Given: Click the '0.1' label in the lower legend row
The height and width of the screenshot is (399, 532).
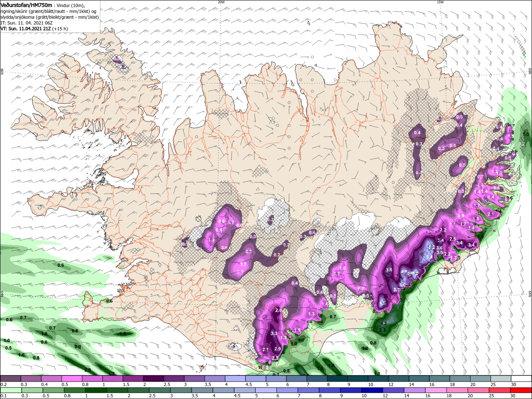Looking at the screenshot, I should [4, 396].
